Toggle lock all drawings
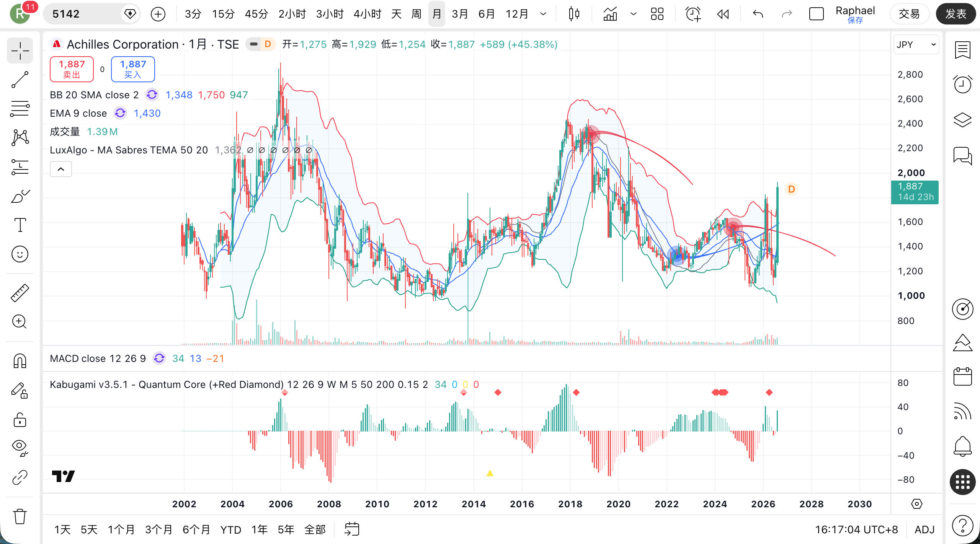 pyautogui.click(x=20, y=420)
